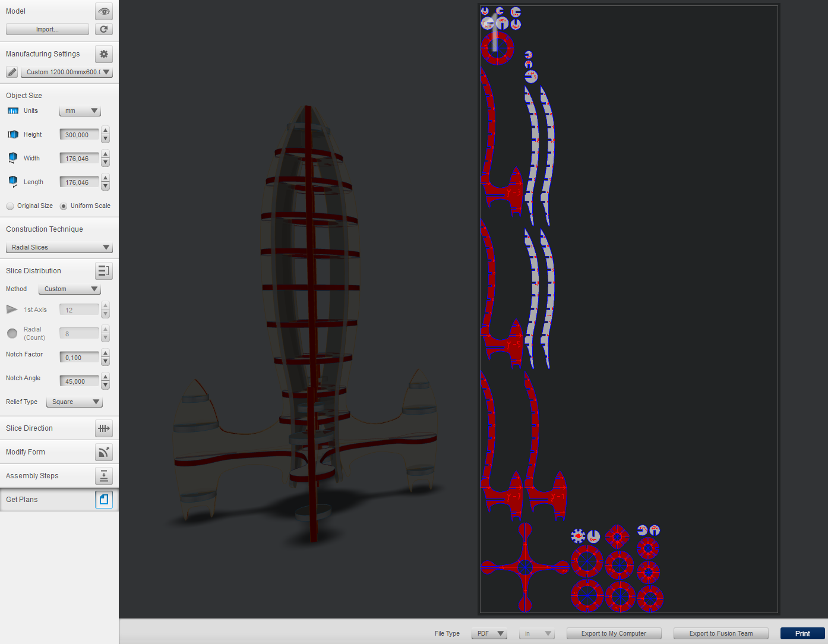Open the Relief Type Square dropdown
This screenshot has height=644, width=828.
[74, 402]
